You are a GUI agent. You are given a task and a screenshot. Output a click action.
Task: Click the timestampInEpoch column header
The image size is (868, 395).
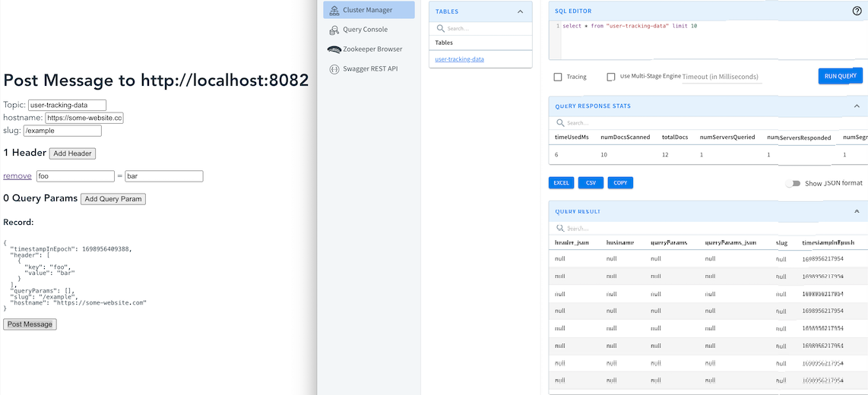828,242
